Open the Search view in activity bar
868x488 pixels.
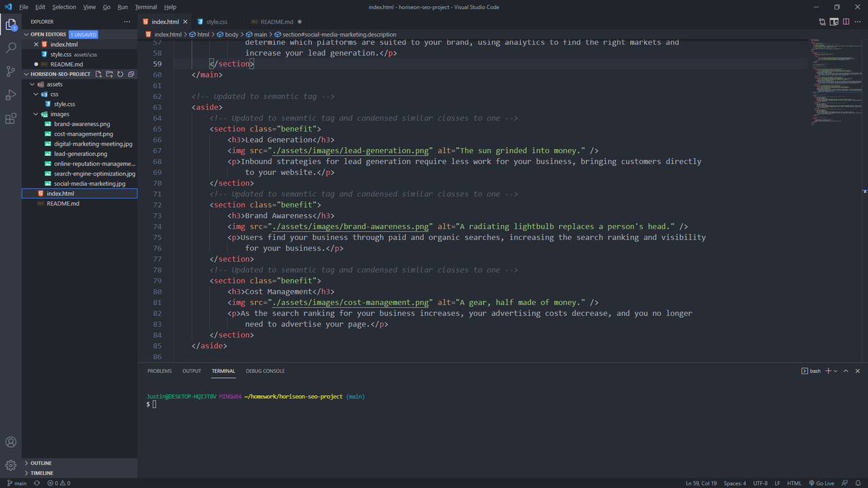11,48
